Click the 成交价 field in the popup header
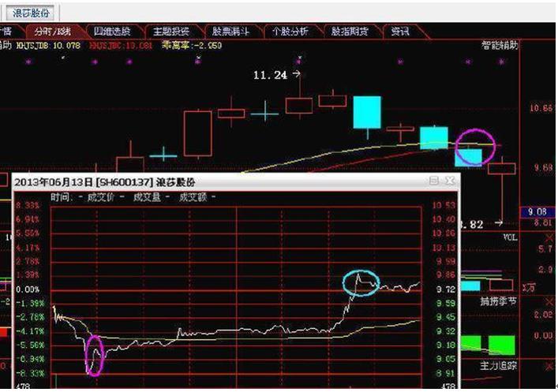 106,196
